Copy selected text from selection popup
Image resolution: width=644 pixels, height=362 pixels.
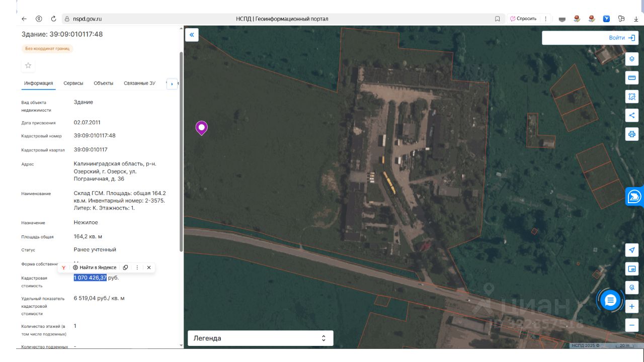pos(126,267)
